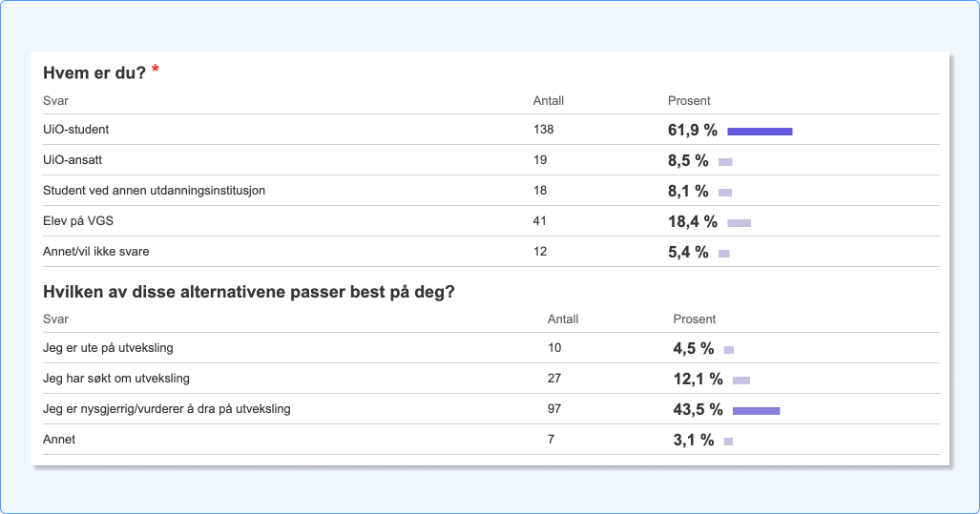
Task: Click the count 138 for UiO-student
Action: point(543,130)
